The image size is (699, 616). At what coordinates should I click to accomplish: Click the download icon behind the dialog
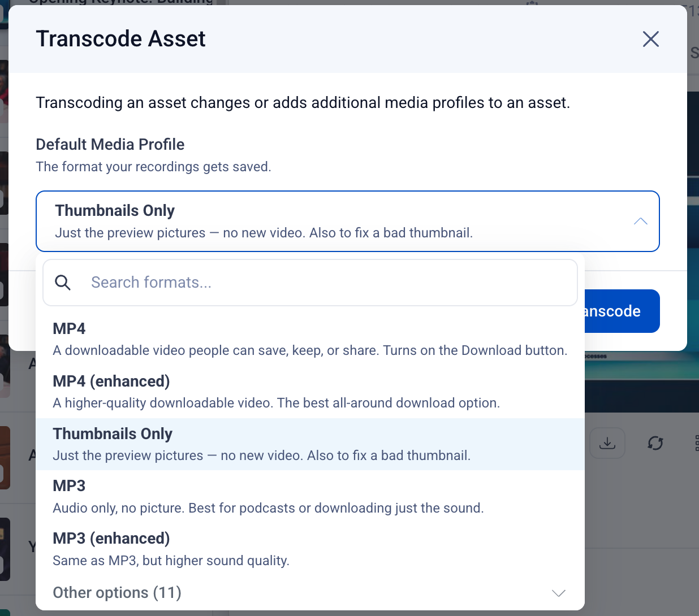click(607, 443)
